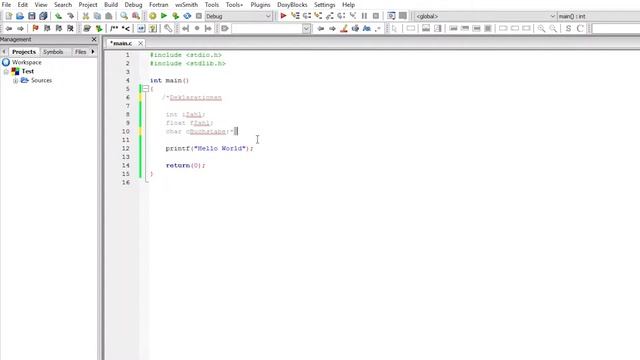Screen dimensions: 640x360
Task: Click the Replace icon
Action: pos(136,16)
